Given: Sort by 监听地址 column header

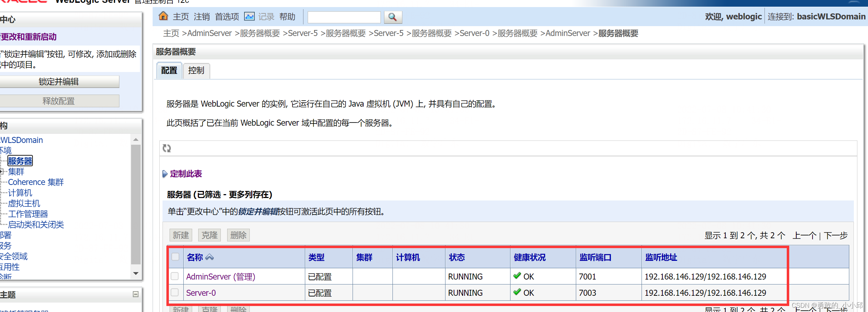Looking at the screenshot, I should (x=661, y=257).
